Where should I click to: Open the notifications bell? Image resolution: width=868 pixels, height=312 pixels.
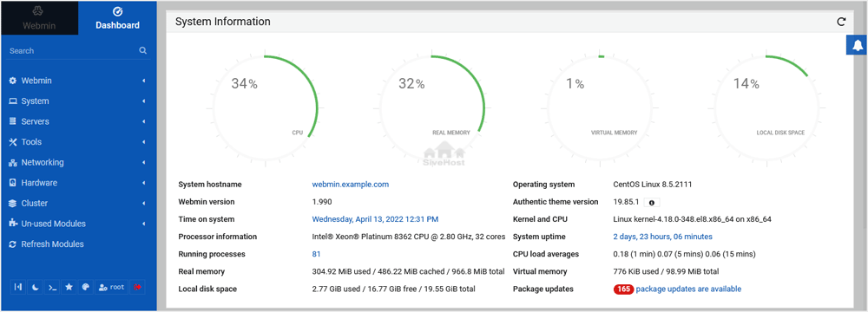(x=858, y=45)
